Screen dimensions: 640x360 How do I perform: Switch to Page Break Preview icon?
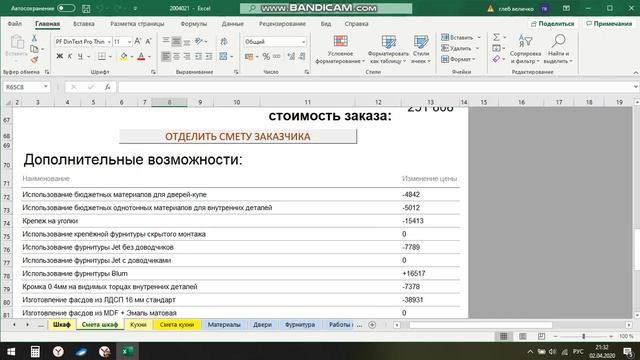point(541,336)
